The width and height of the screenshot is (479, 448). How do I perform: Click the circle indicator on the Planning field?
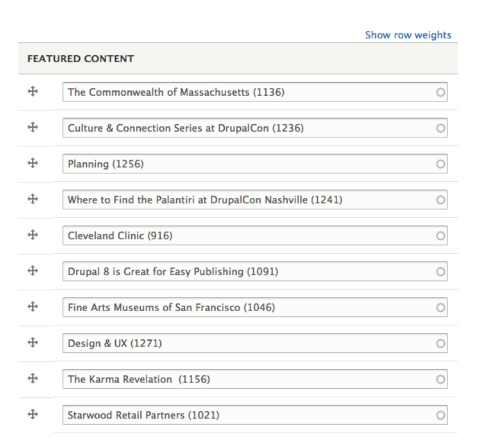440,164
